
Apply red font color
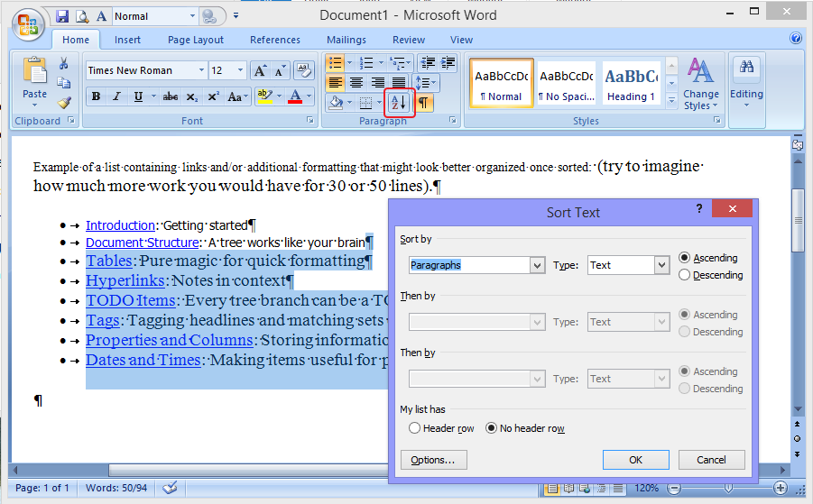coord(295,96)
